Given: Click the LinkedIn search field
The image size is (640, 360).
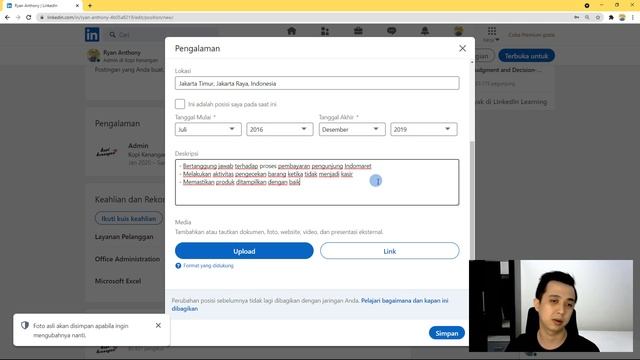Looking at the screenshot, I should [x=163, y=35].
